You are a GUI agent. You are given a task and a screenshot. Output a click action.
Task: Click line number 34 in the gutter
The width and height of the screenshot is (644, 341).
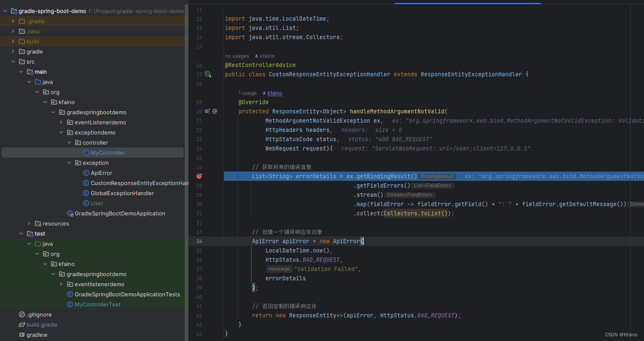coord(199,241)
